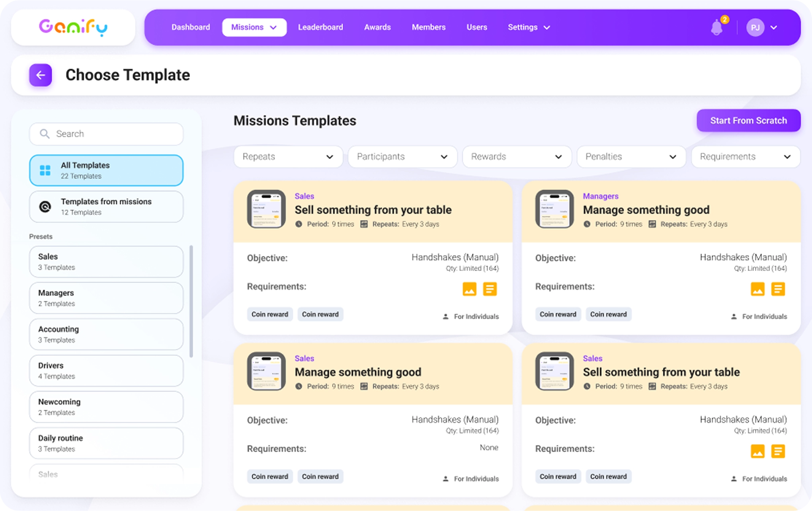
Task: Click the Gamify logo
Action: 73,27
